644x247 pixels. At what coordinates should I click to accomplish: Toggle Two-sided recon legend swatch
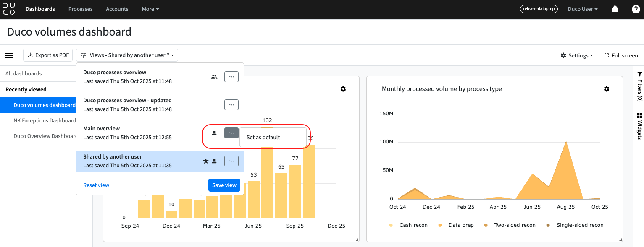point(486,225)
